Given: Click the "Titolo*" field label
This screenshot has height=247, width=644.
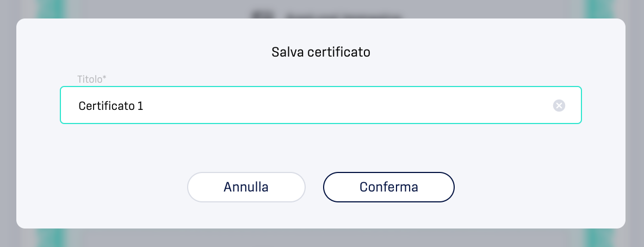Looking at the screenshot, I should (91, 79).
